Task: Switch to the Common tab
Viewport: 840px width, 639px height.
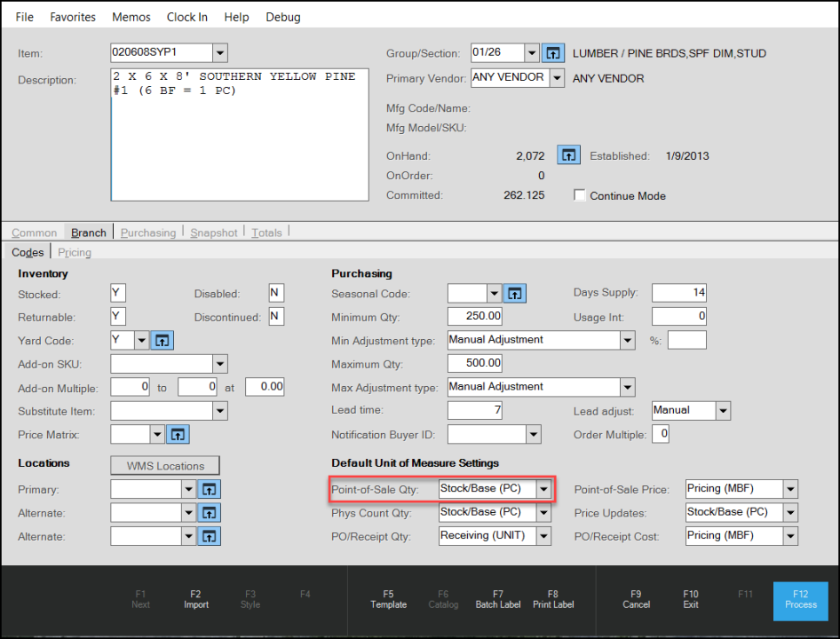Action: pyautogui.click(x=35, y=233)
